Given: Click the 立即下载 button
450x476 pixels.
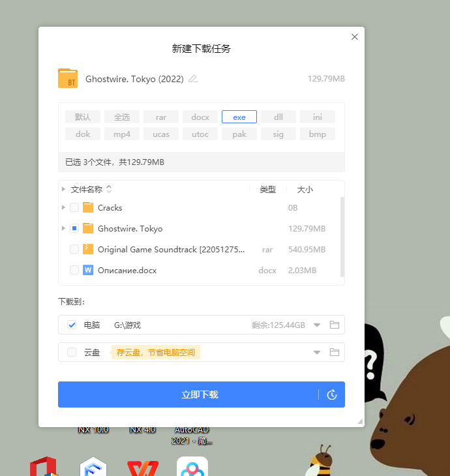Looking at the screenshot, I should click(200, 394).
